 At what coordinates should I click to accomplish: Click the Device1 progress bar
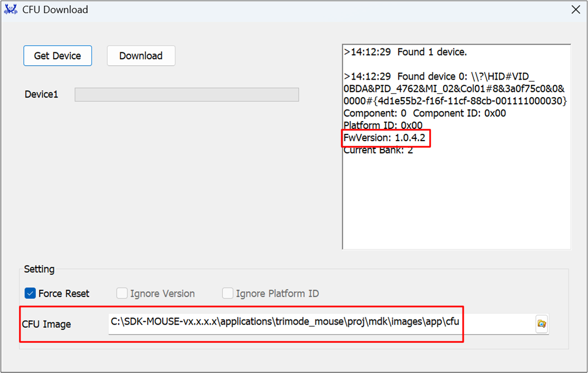(187, 95)
